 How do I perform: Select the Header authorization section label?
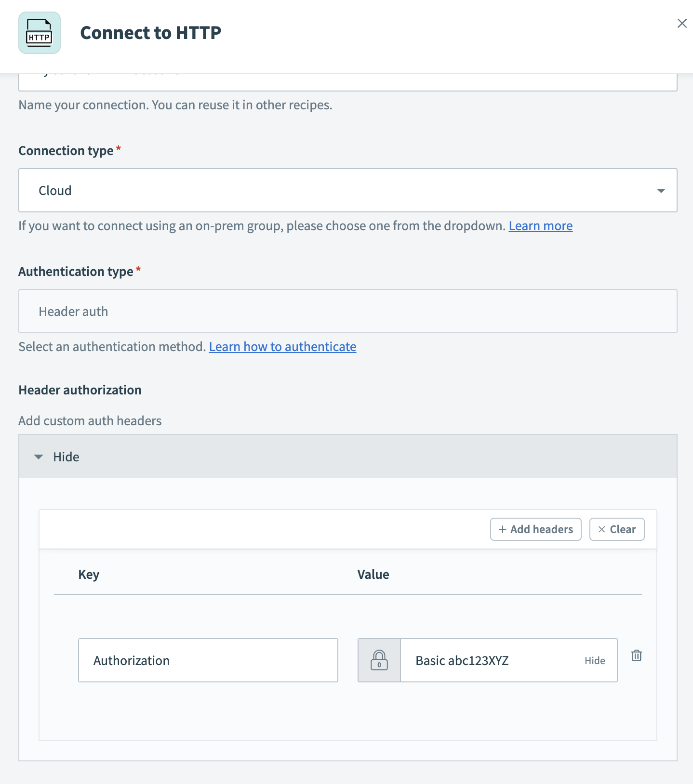[x=80, y=390]
